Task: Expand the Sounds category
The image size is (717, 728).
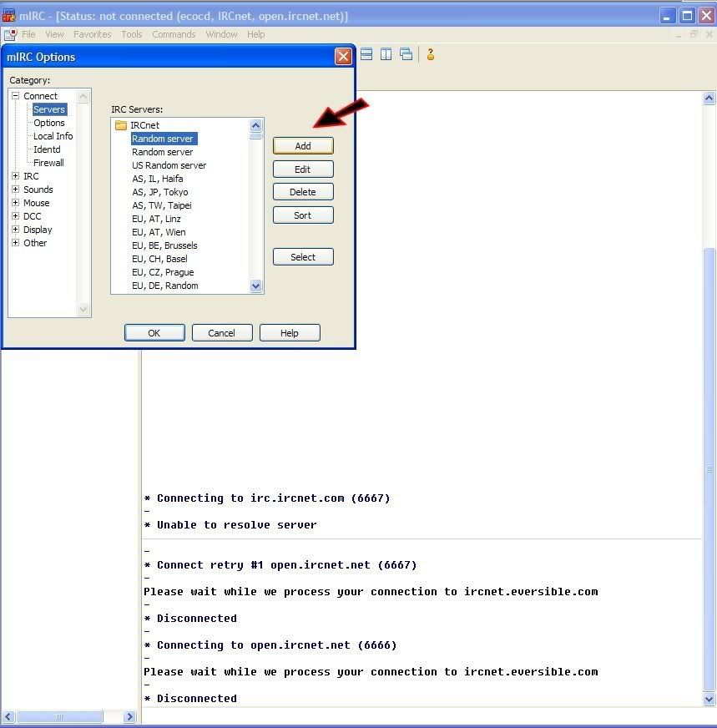Action: (x=15, y=190)
